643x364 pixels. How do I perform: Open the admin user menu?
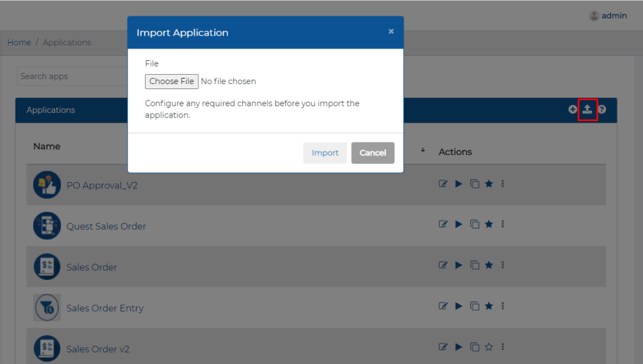click(x=608, y=16)
